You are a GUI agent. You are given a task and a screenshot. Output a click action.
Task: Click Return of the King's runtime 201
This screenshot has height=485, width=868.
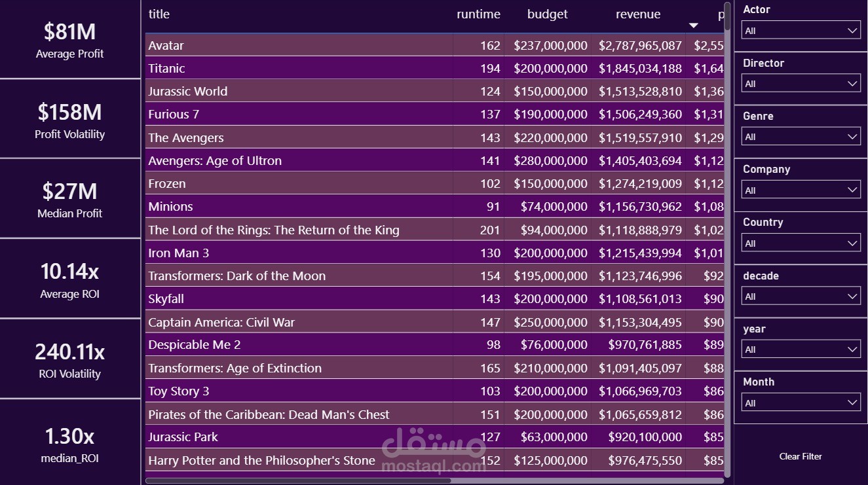click(490, 230)
